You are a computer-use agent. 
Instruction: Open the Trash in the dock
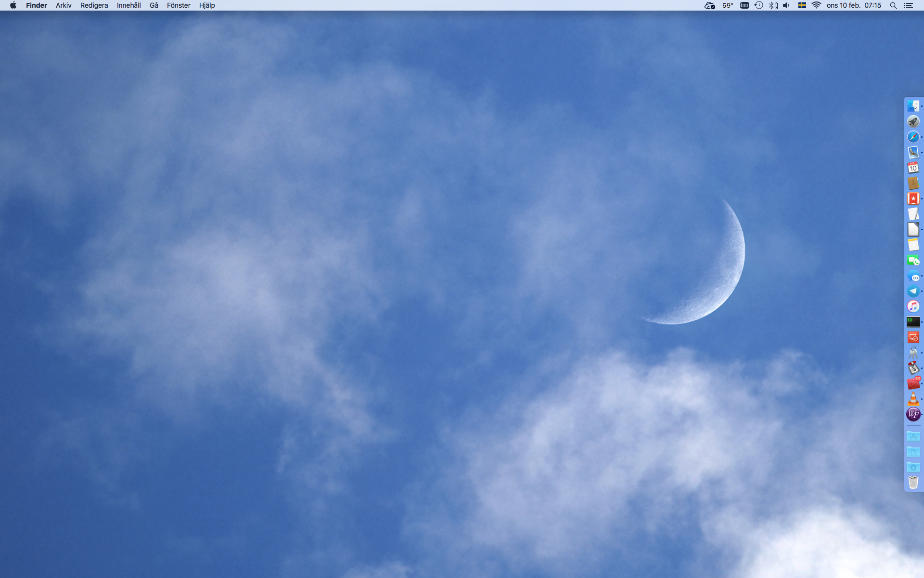coord(913,482)
